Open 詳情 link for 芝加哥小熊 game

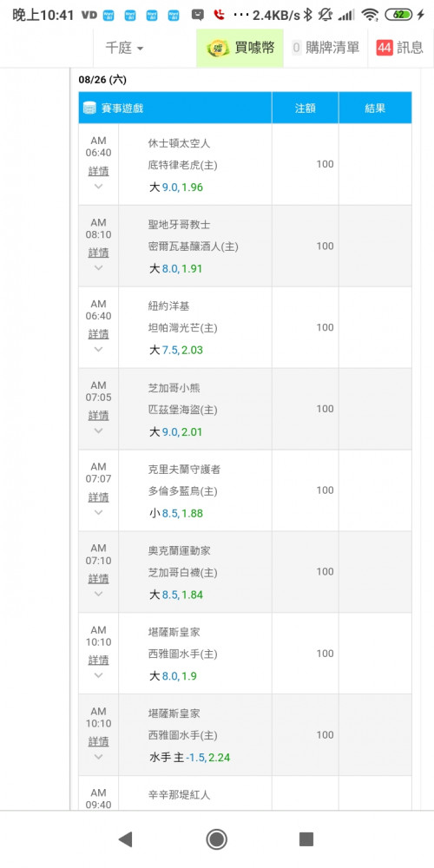[x=99, y=416]
